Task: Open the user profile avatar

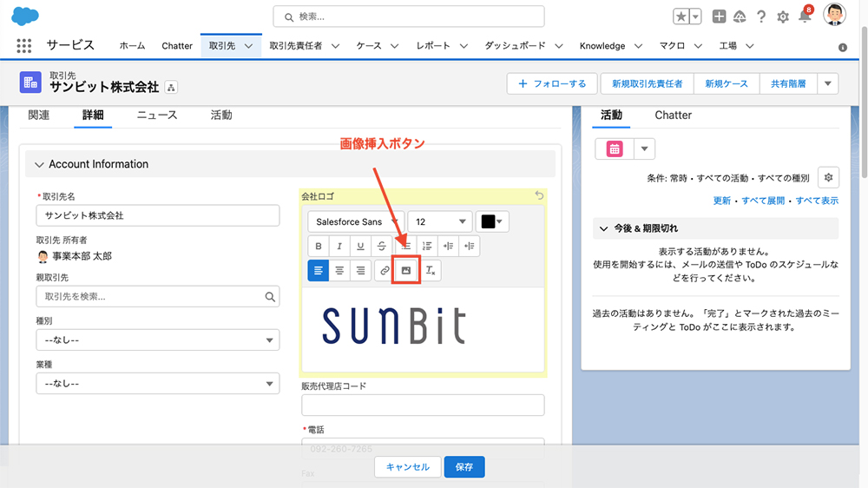Action: click(834, 15)
